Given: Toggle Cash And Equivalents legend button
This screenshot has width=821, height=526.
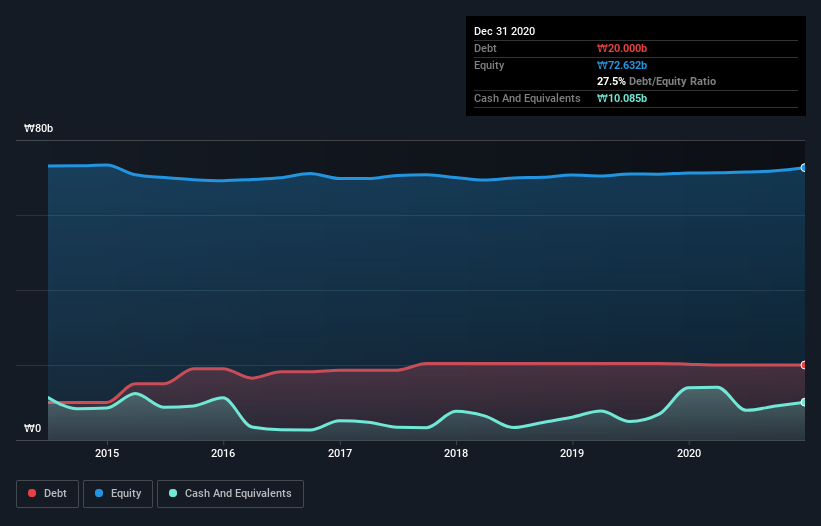Looking at the screenshot, I should 230,494.
